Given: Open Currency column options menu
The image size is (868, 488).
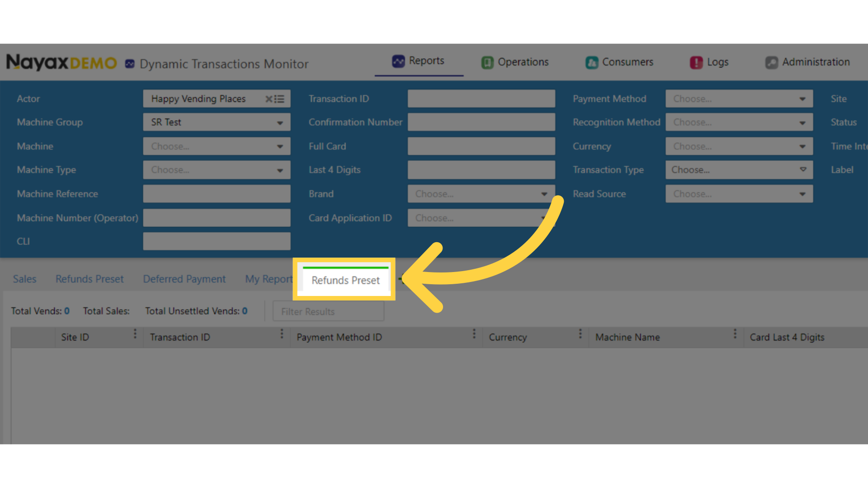Looking at the screenshot, I should 580,334.
